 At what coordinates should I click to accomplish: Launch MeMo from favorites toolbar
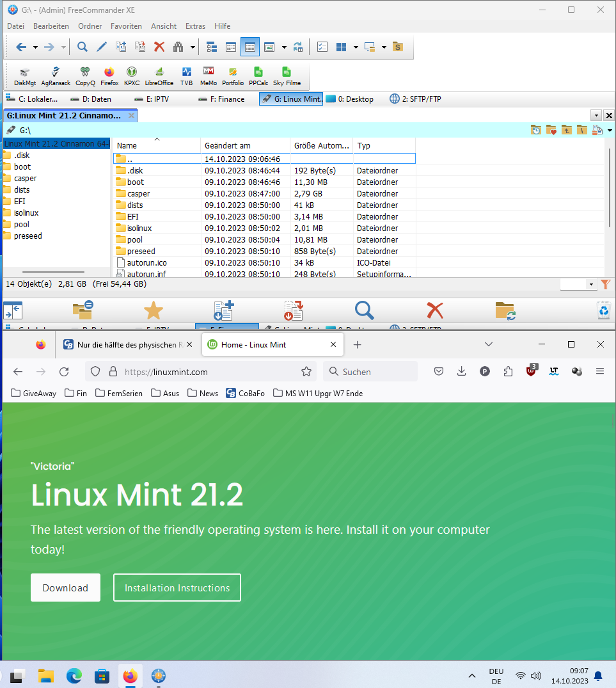209,76
